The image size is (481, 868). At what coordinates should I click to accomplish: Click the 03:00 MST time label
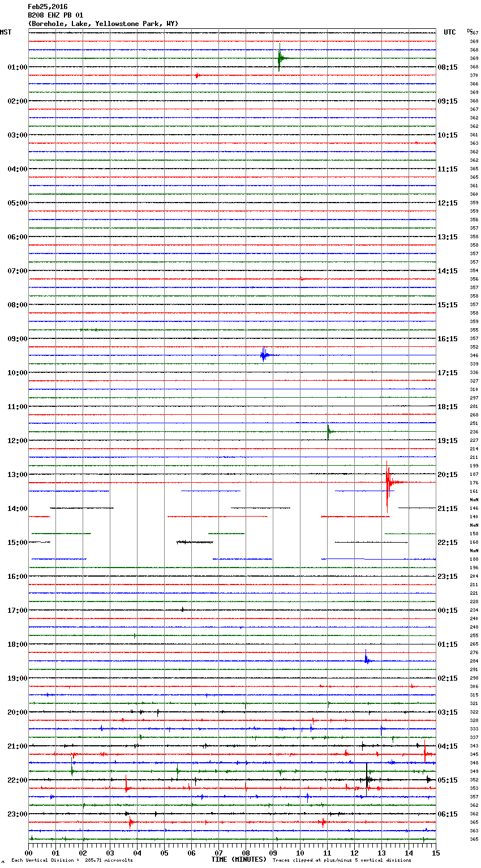[18, 135]
